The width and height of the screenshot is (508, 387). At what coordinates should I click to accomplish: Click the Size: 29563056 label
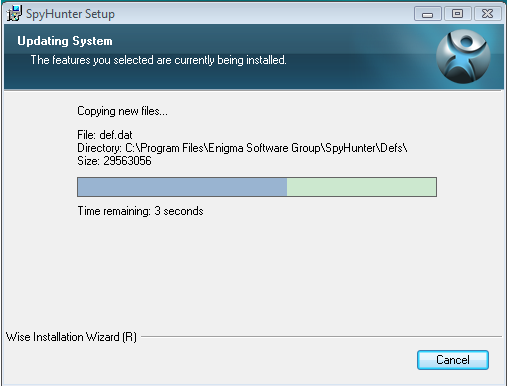pos(114,161)
